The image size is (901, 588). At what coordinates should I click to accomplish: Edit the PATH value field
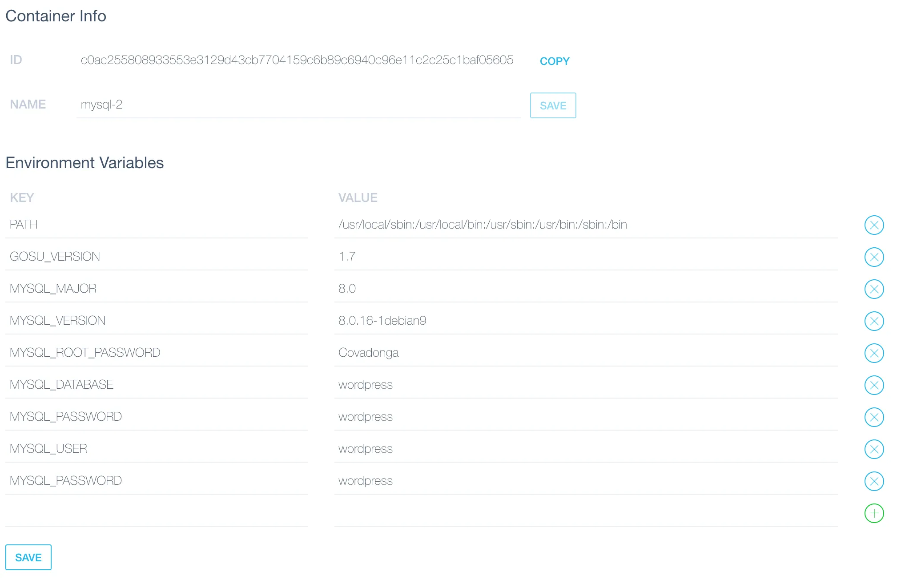tap(585, 225)
